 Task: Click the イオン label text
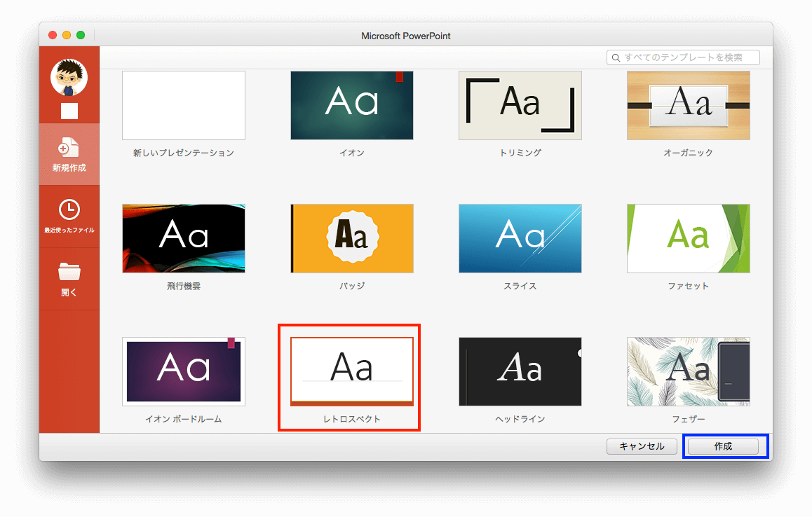tap(351, 153)
